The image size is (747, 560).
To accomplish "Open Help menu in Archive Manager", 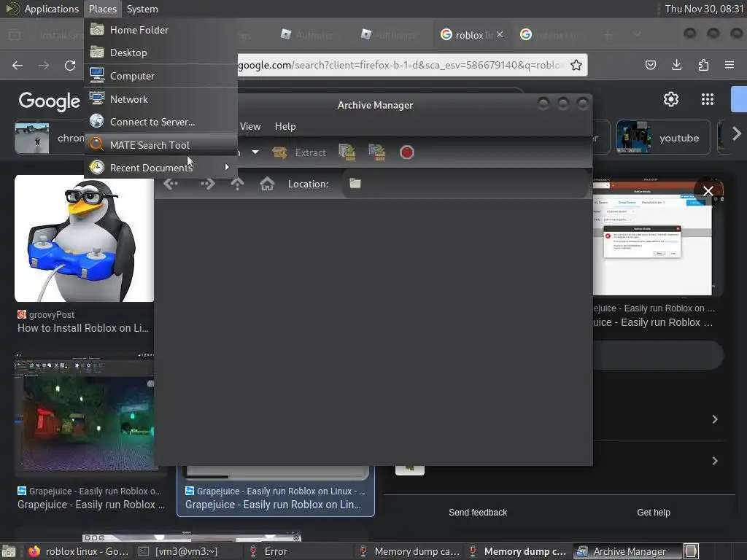I will 285,126.
